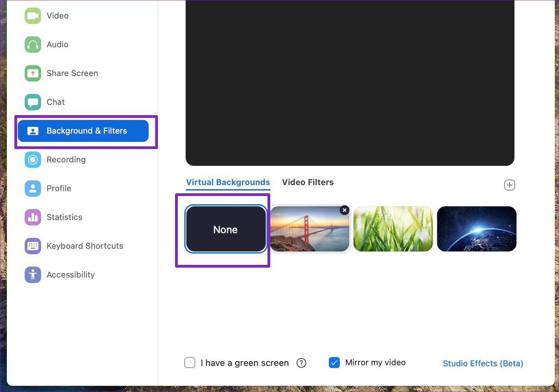Open the Statistics chart icon
Image resolution: width=559 pixels, height=392 pixels.
(x=33, y=217)
